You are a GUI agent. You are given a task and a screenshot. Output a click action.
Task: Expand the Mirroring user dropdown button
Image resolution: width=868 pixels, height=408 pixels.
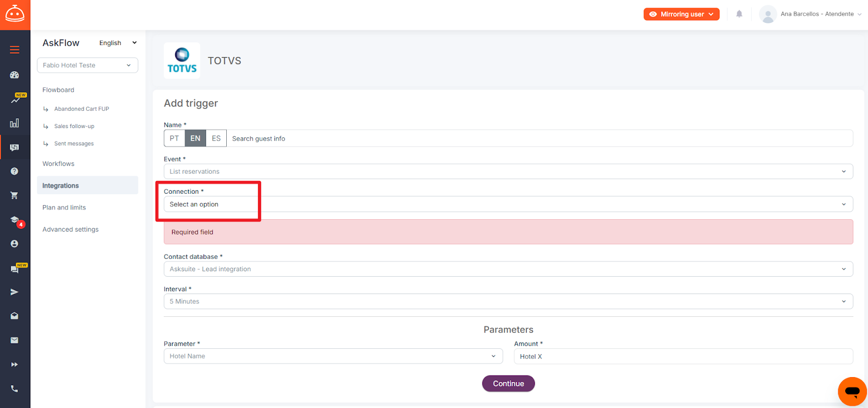(x=681, y=14)
